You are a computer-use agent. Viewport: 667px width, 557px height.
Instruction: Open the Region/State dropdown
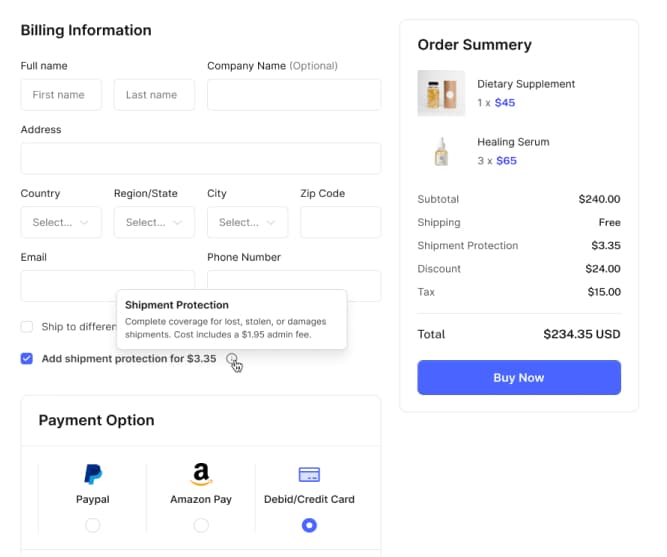[154, 222]
